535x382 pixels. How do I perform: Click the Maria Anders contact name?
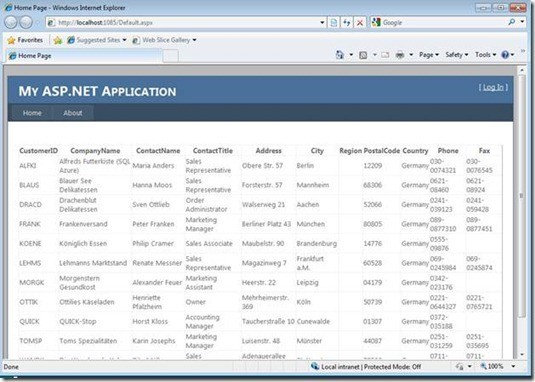click(x=153, y=166)
